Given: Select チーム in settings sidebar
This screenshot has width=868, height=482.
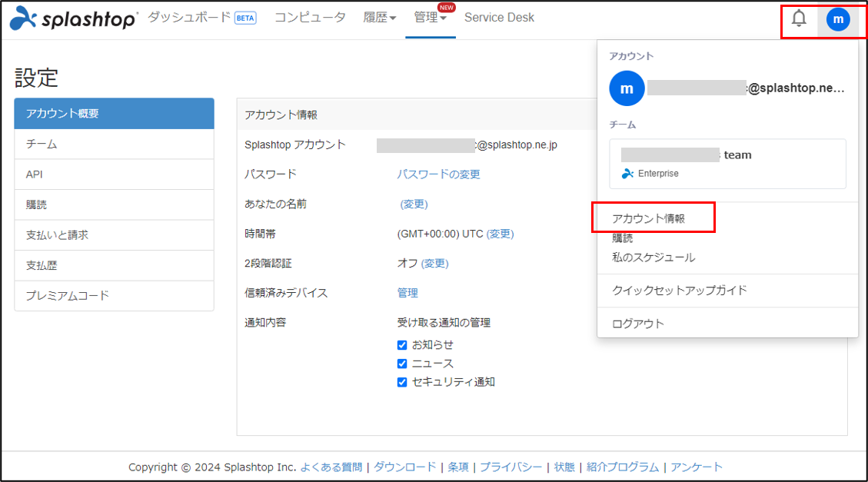Looking at the screenshot, I should [x=114, y=144].
